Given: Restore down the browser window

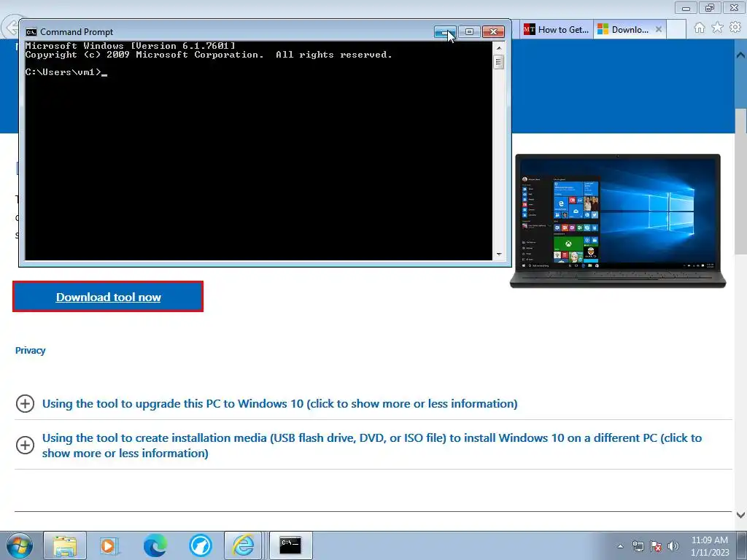Looking at the screenshot, I should coord(710,7).
